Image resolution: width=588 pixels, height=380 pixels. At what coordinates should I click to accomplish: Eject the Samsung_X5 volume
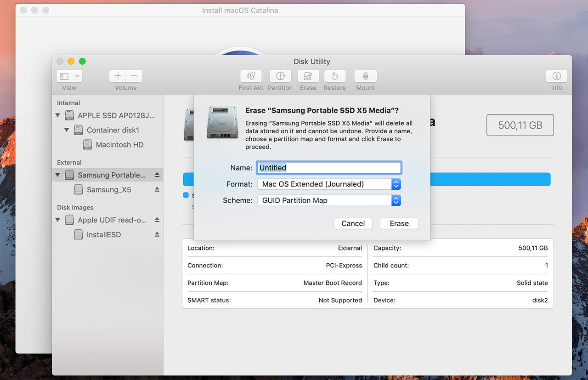click(157, 190)
